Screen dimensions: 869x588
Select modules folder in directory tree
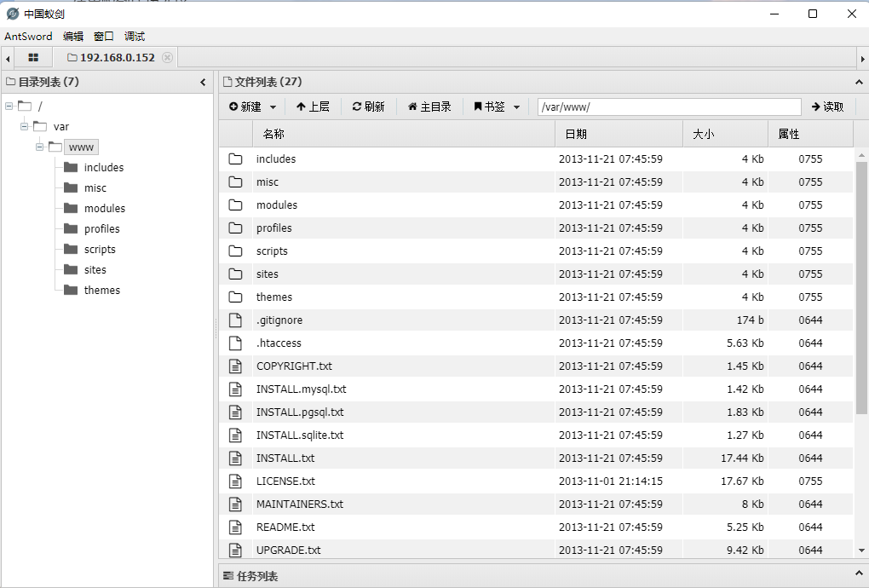click(x=105, y=209)
